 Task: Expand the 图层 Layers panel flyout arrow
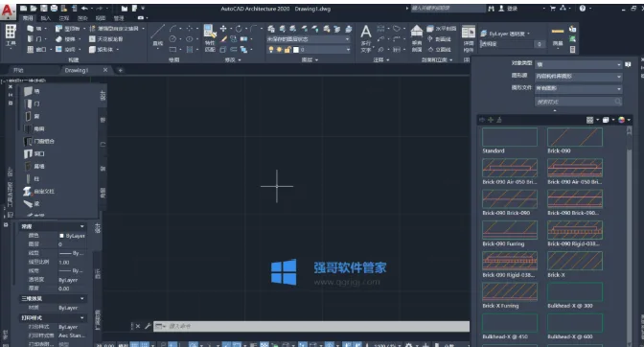316,60
